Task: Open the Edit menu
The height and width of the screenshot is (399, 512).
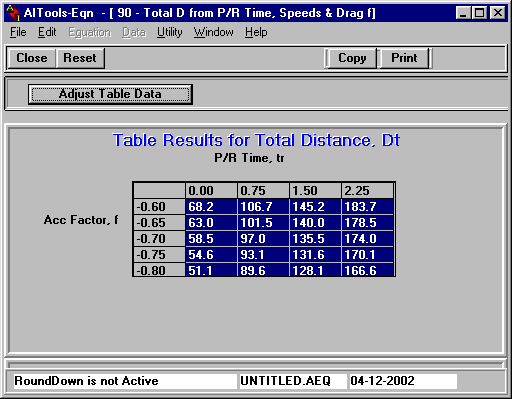Action: click(47, 32)
